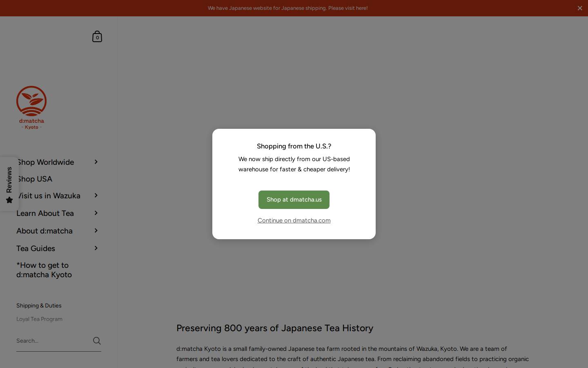Viewport: 588px width, 368px height.
Task: Open How to get to d:matcha Kyoto
Action: 44,270
